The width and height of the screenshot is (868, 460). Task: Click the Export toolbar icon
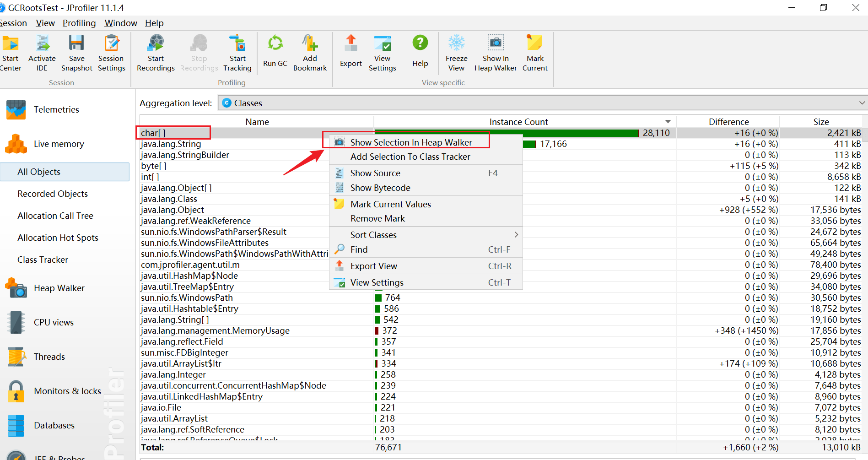351,44
